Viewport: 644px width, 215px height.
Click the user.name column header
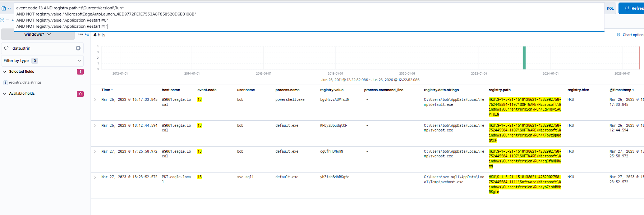coord(246,90)
